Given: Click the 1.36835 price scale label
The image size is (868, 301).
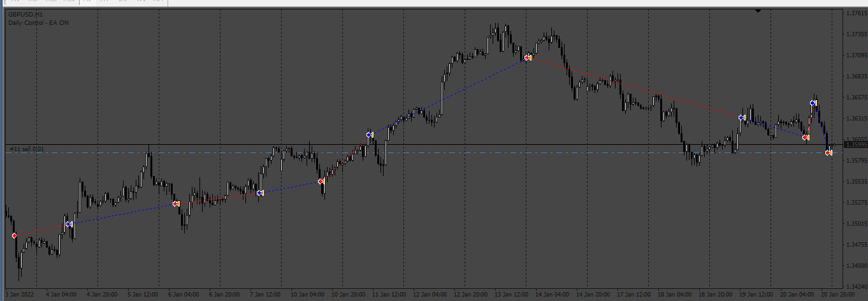Looking at the screenshot, I should pyautogui.click(x=857, y=76).
